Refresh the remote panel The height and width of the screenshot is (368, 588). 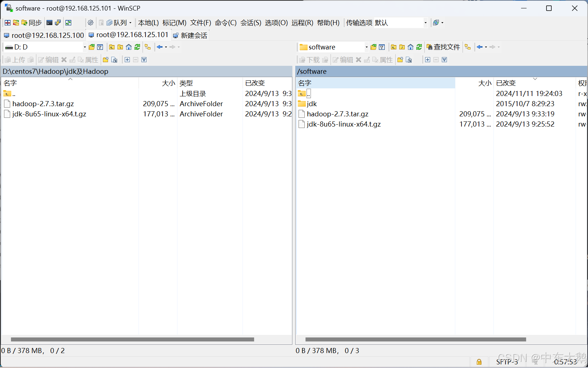(x=419, y=47)
